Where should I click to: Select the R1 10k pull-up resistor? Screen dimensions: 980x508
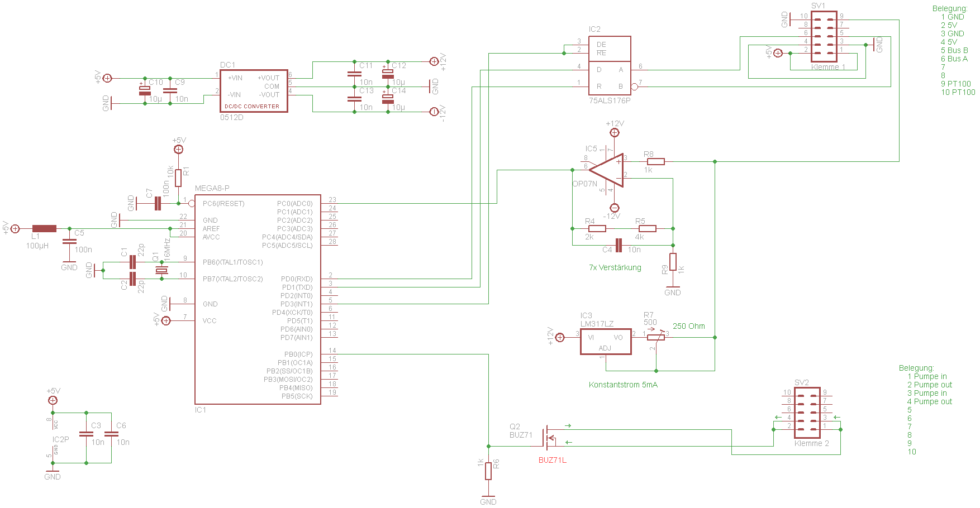[178, 178]
